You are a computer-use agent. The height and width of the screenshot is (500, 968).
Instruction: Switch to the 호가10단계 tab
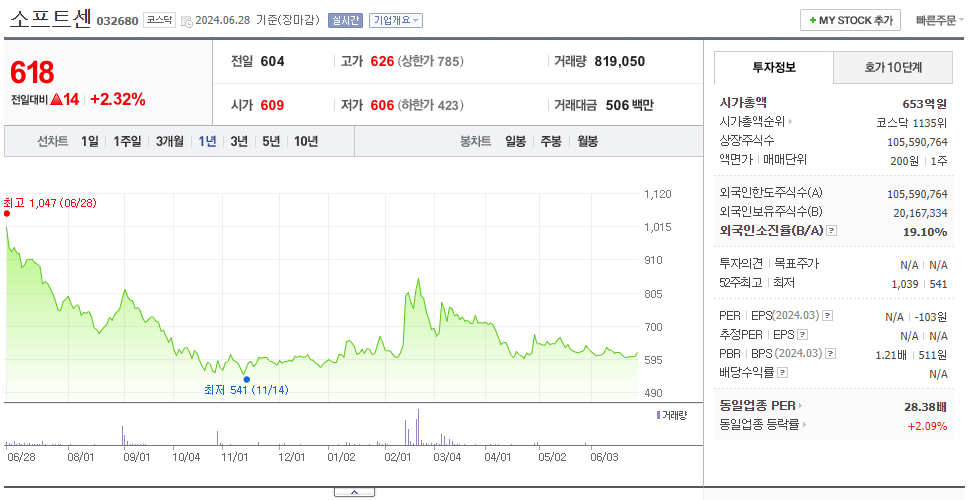[893, 67]
